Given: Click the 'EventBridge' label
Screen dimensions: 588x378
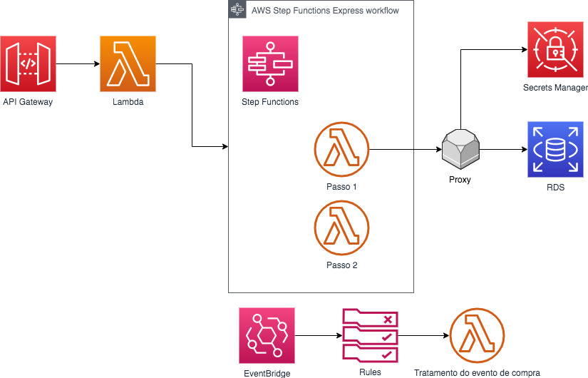Looking at the screenshot, I should (267, 374).
